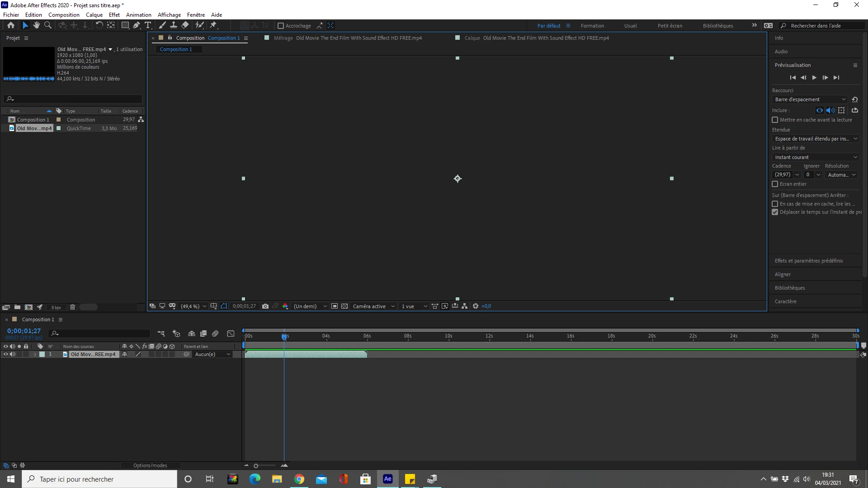
Task: Hide the Old Mov layer eye toggle
Action: [x=5, y=354]
